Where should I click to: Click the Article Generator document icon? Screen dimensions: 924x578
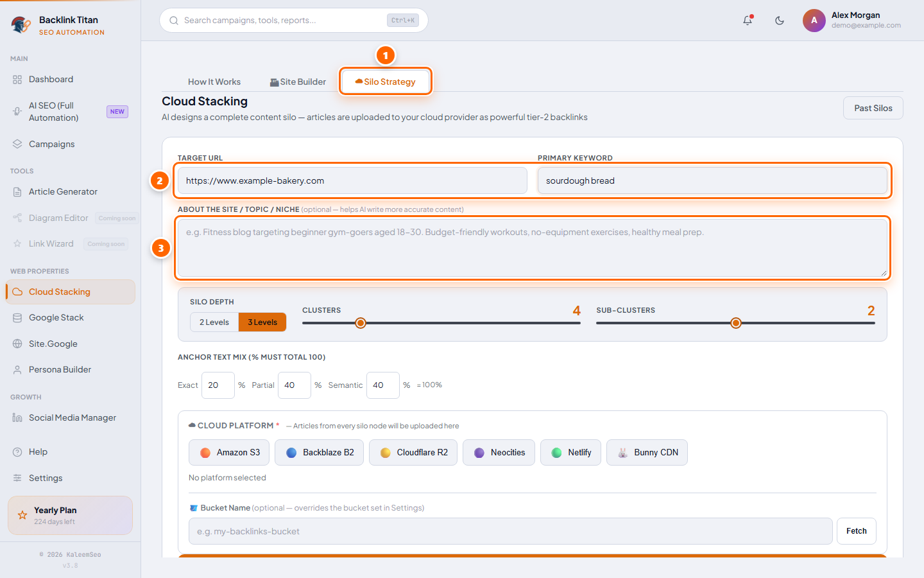[17, 192]
